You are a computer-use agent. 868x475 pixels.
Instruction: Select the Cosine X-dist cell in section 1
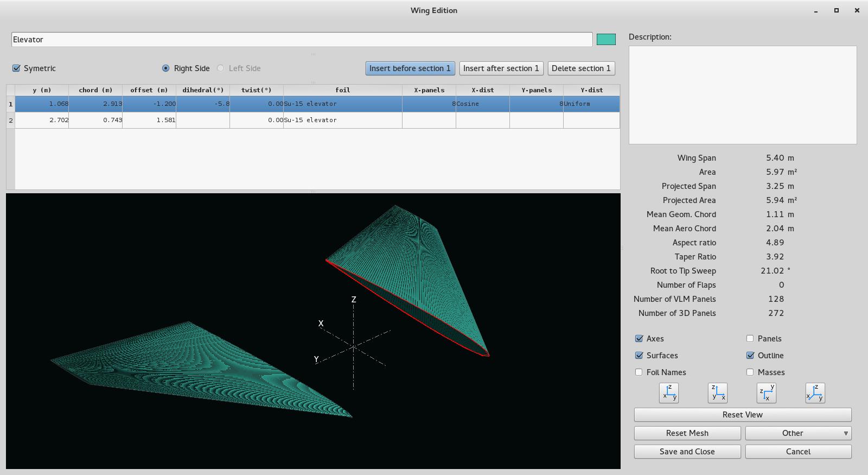tap(482, 104)
